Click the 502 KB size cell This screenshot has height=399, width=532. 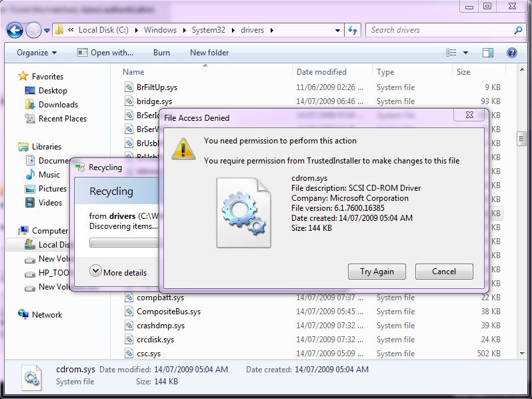click(489, 354)
